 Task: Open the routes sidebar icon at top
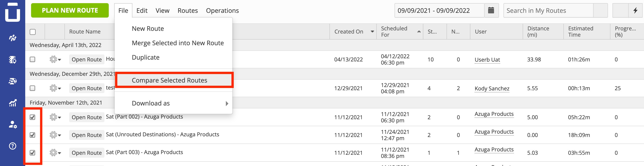(13, 38)
